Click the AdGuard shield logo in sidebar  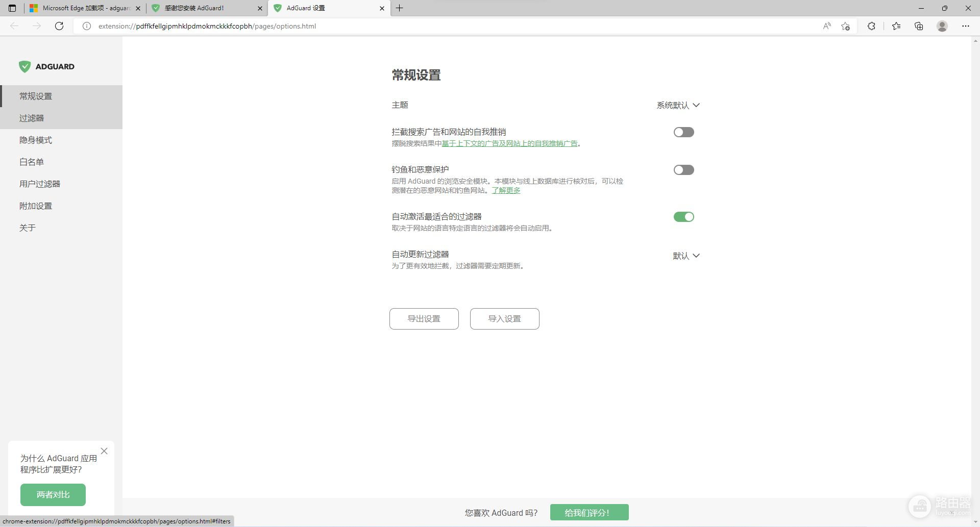tap(24, 66)
